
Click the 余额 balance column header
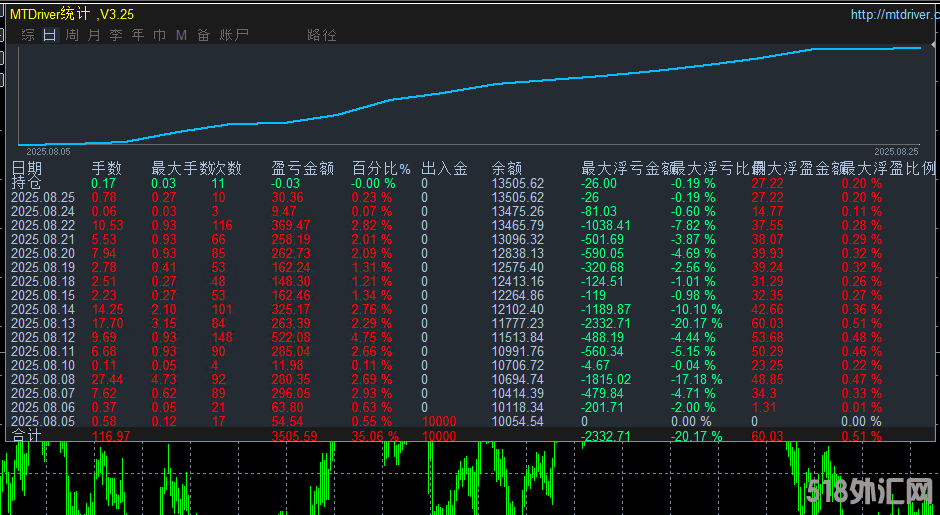tap(507, 169)
